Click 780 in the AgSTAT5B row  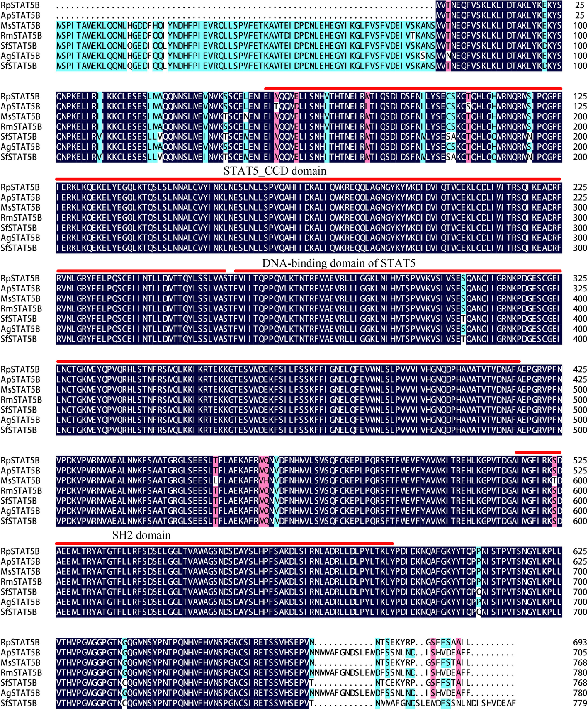tap(580, 693)
